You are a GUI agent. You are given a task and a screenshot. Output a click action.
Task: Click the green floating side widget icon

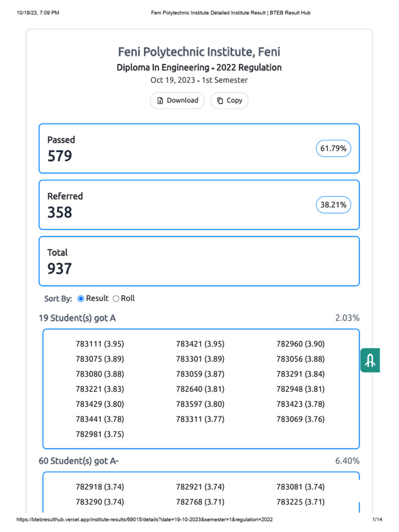[370, 361]
